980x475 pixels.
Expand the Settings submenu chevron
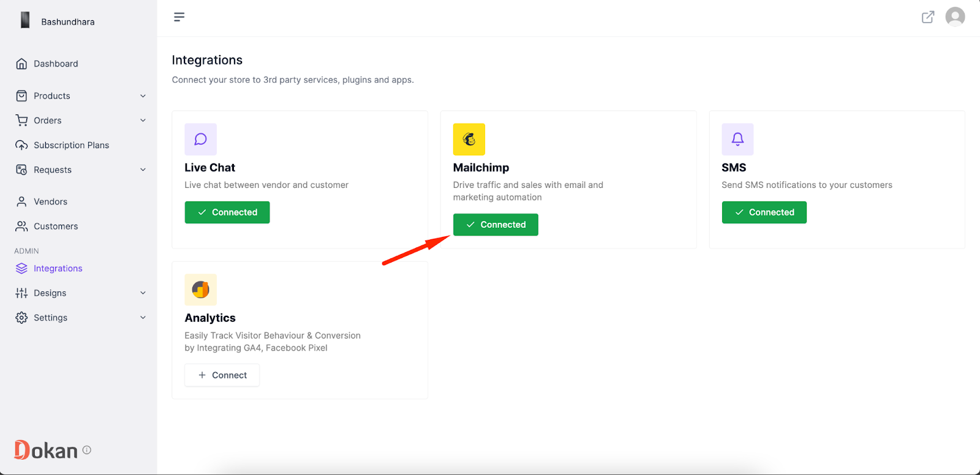click(x=143, y=318)
